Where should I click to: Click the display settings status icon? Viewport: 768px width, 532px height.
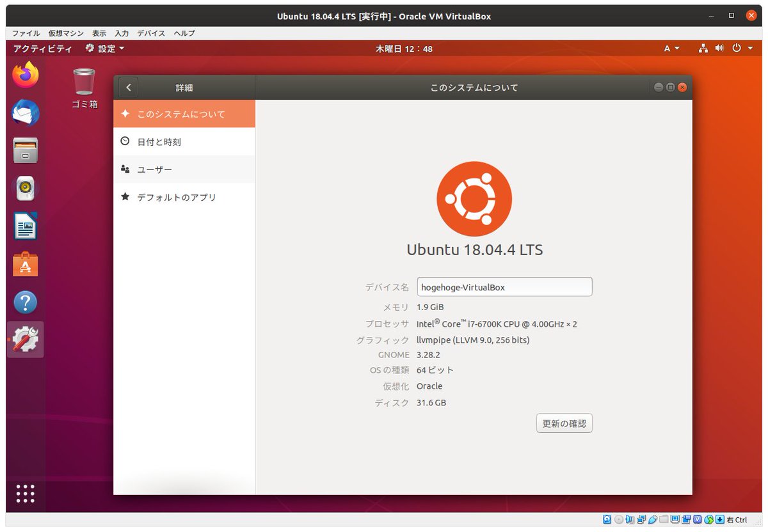[x=675, y=519]
